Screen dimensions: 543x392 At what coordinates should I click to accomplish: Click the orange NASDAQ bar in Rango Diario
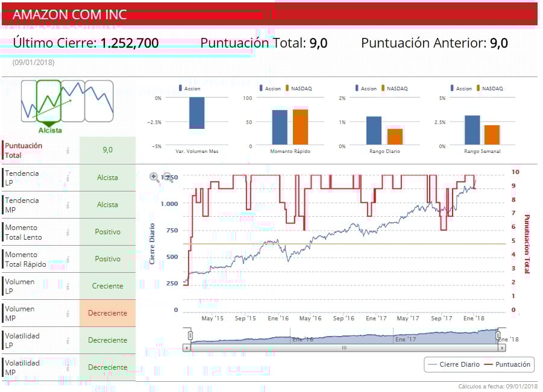[395, 137]
